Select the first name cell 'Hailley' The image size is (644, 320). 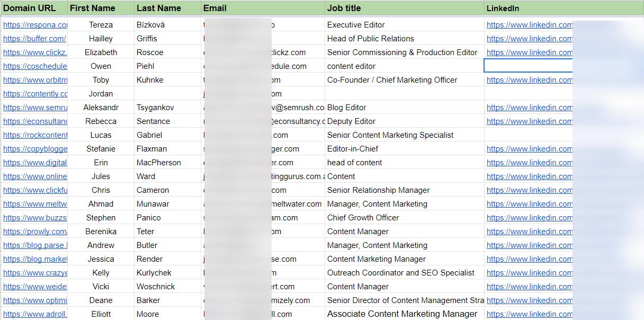click(x=101, y=39)
